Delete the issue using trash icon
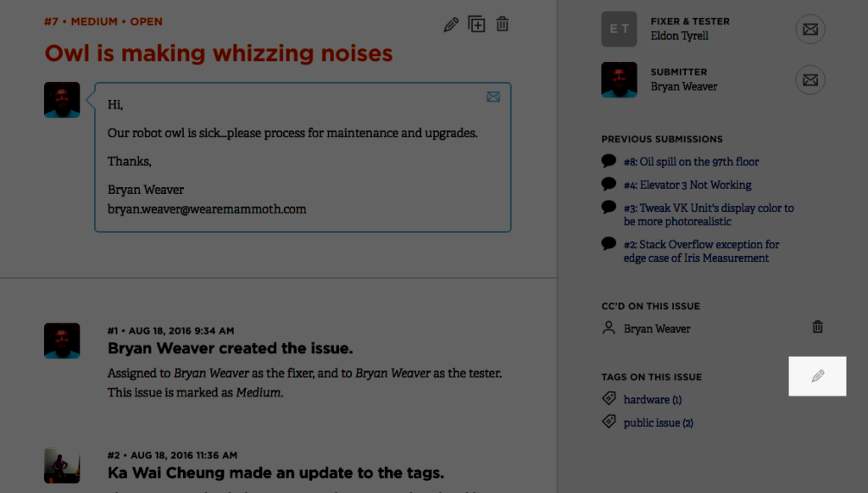 click(503, 24)
